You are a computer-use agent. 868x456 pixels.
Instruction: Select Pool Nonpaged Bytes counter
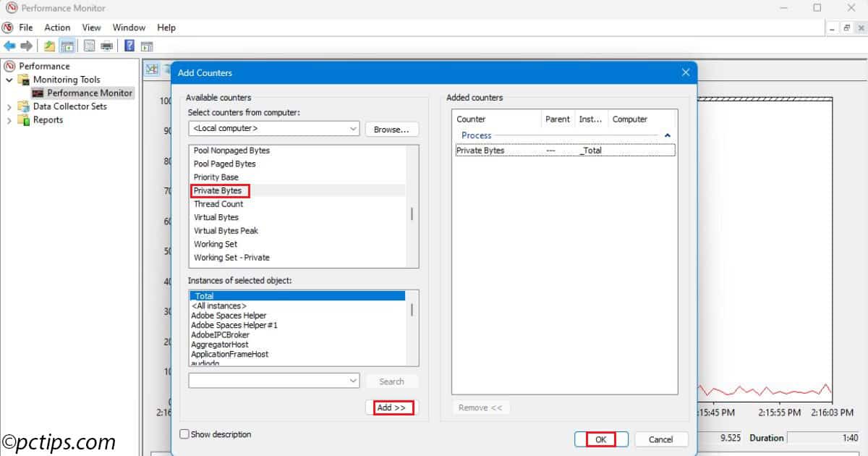[231, 151]
